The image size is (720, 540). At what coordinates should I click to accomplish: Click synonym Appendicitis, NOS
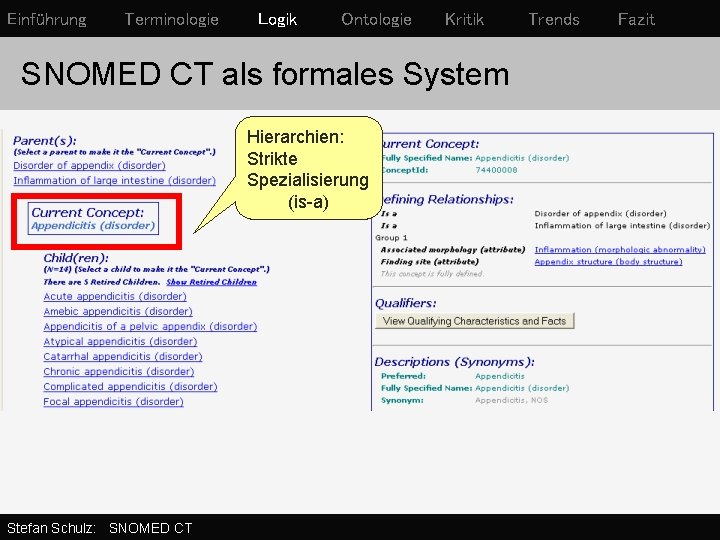point(512,400)
